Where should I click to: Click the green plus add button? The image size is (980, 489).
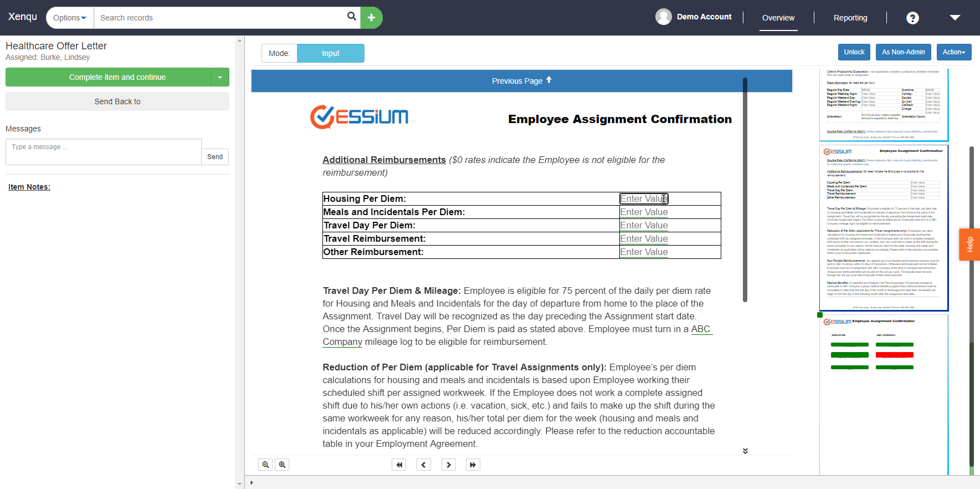coord(372,18)
